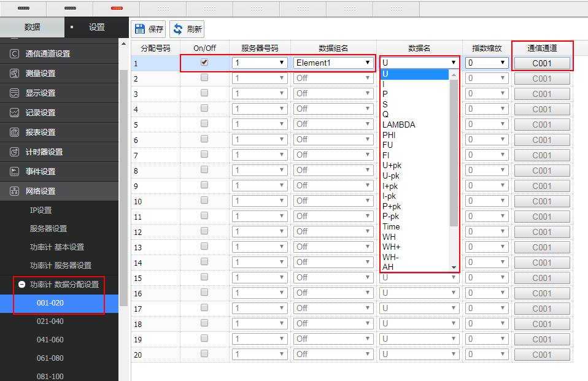Open 记录设置 using its chart icon
588x381 pixels.
pyautogui.click(x=14, y=112)
